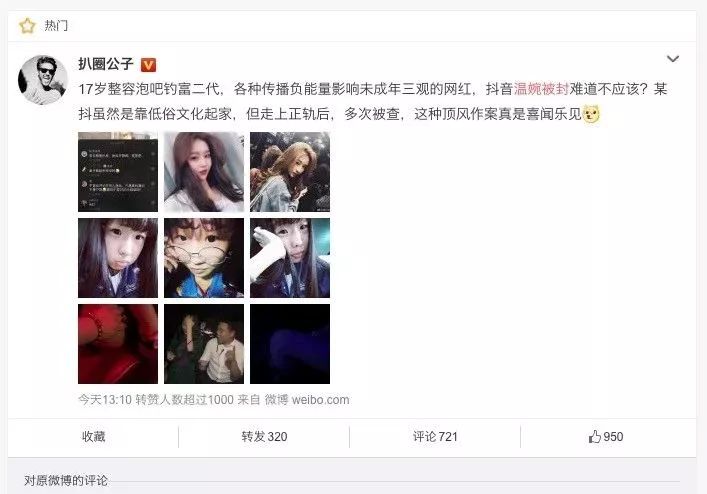707x494 pixels.
Task: Open the 转发 320 repost tab
Action: tap(264, 436)
